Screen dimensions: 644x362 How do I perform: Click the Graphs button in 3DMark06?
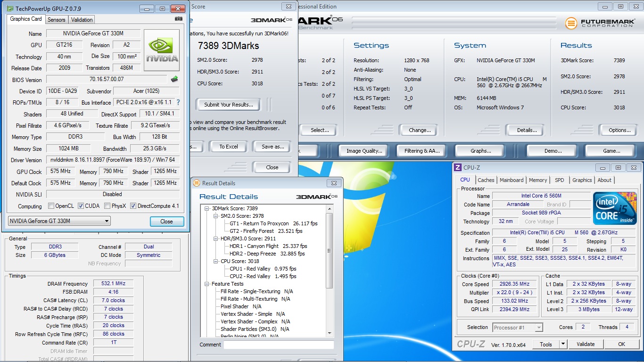[481, 151]
